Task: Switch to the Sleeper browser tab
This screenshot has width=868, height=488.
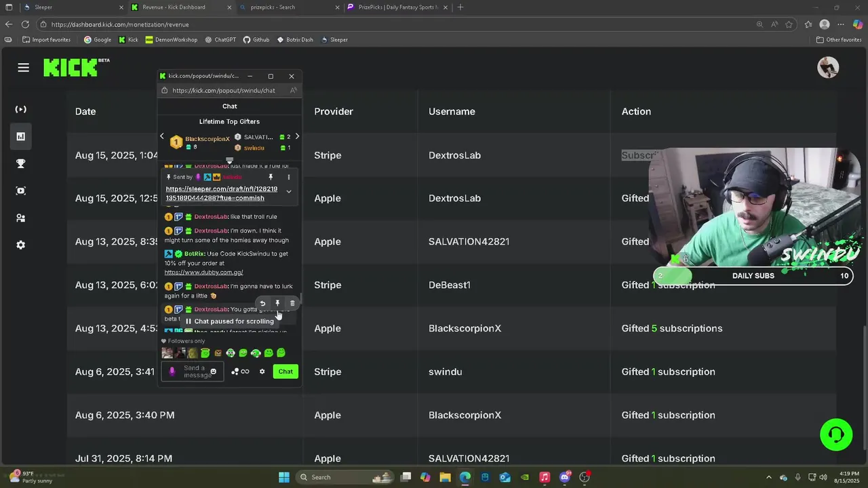Action: [x=73, y=7]
